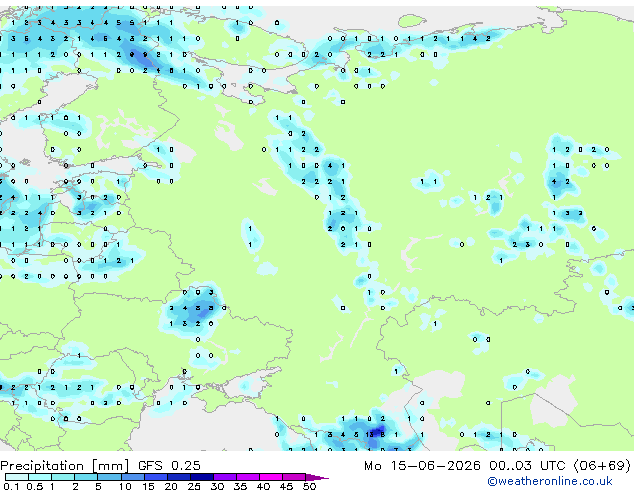Click the forecast date 'Mo 15-06-2026'
The image size is (634, 490).
point(422,466)
